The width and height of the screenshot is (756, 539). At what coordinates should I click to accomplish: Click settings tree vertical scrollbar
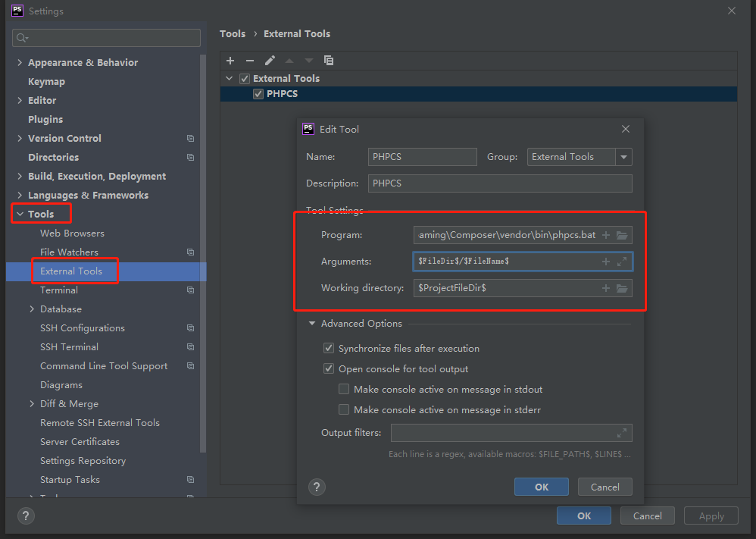click(203, 253)
